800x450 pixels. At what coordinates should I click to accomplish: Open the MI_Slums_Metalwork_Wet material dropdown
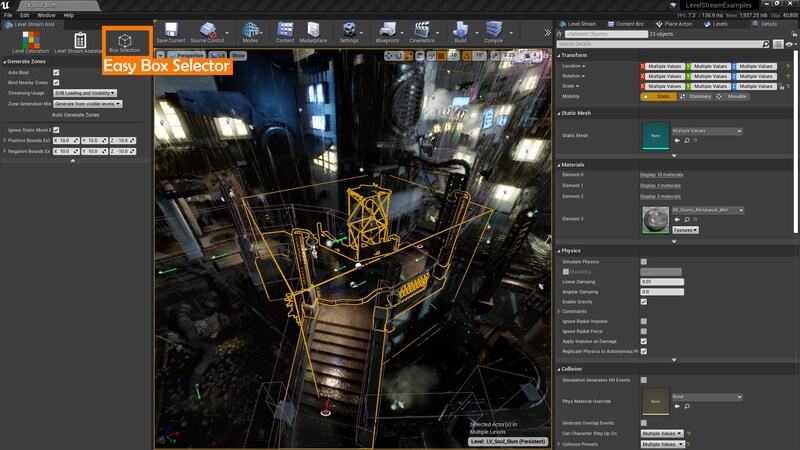coord(708,210)
